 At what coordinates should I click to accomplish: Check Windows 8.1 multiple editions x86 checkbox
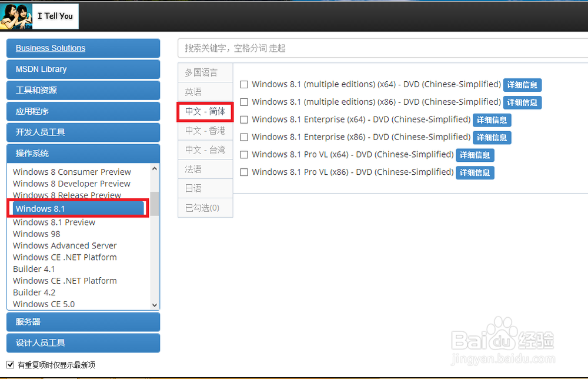click(x=244, y=102)
